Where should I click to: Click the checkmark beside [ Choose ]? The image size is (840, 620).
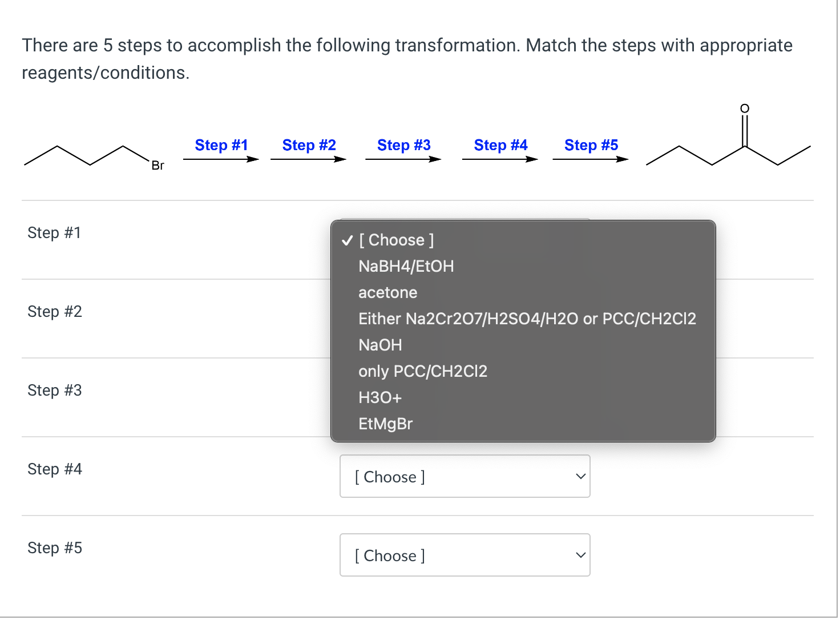(x=346, y=240)
